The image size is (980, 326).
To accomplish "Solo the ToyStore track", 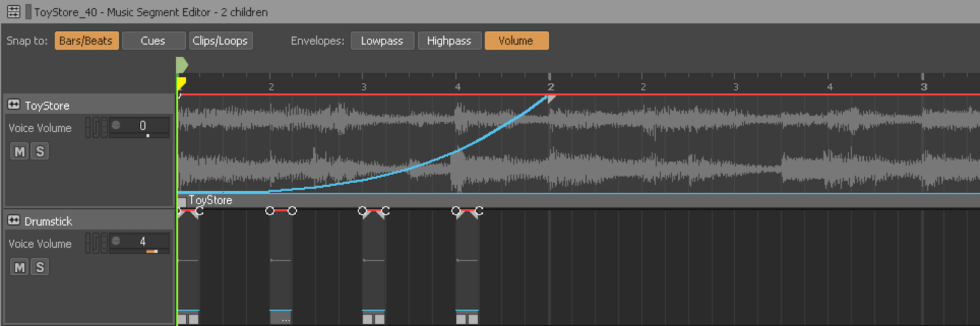I will [40, 151].
